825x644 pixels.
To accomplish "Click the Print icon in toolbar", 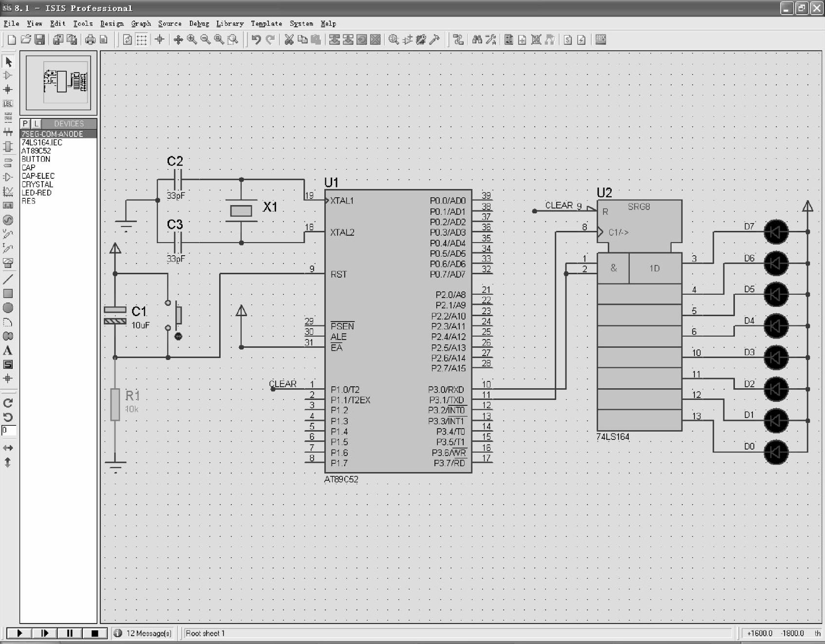I will [90, 40].
